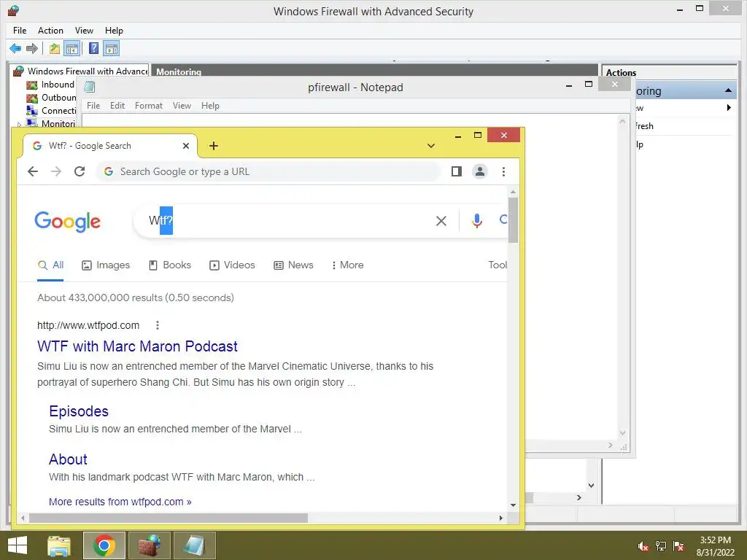Click Notepad vertical scrollbar down arrow
747x560 pixels.
622,433
